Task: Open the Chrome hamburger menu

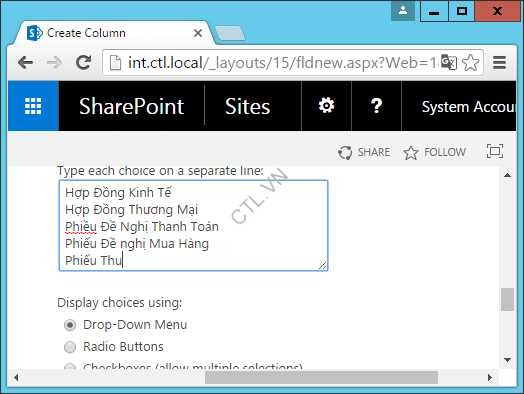Action: click(x=499, y=62)
